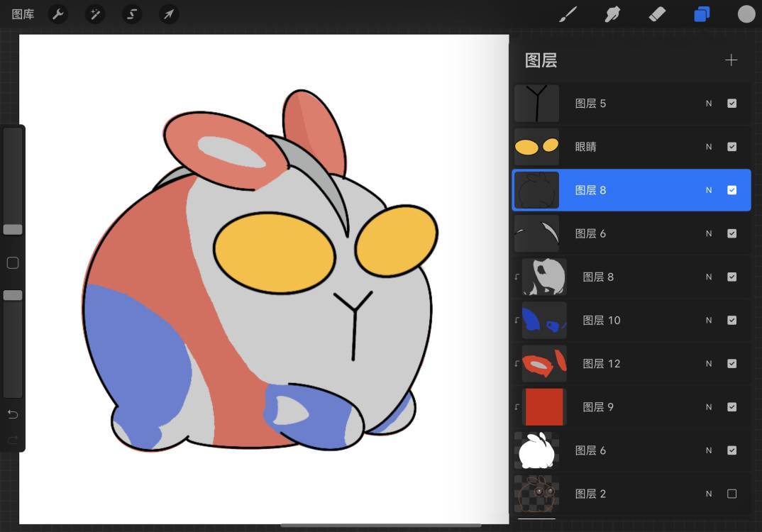Show hidden layer 图层 2 via checkbox
Screen dimensions: 762x532
(x=732, y=494)
